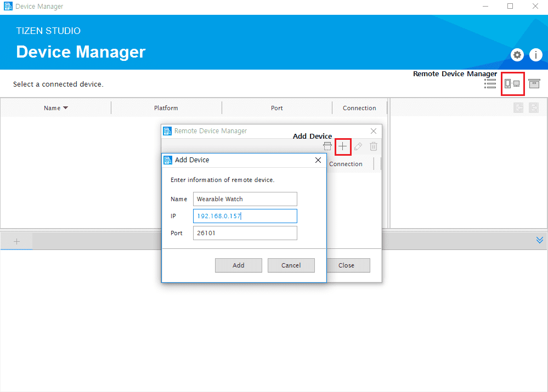This screenshot has width=548, height=392.
Task: Click the trash delete device icon
Action: click(374, 146)
